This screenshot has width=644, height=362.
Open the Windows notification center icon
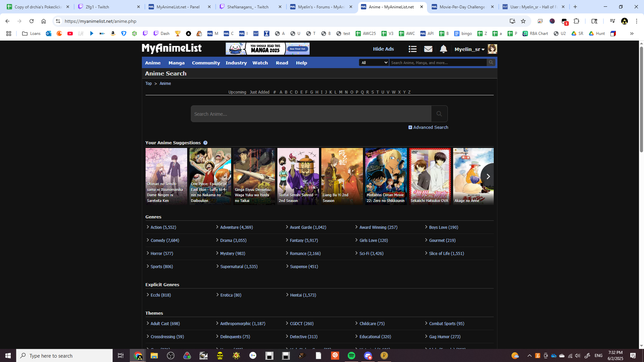point(633,356)
